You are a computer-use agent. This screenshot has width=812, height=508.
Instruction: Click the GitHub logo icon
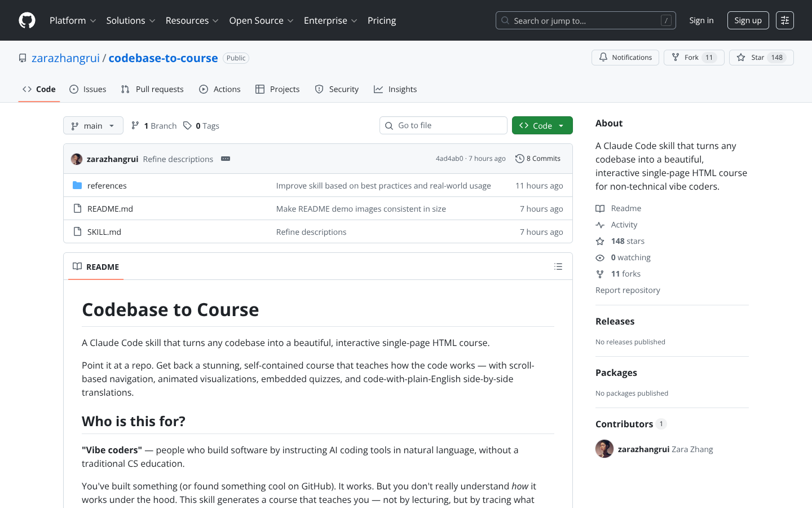[27, 20]
